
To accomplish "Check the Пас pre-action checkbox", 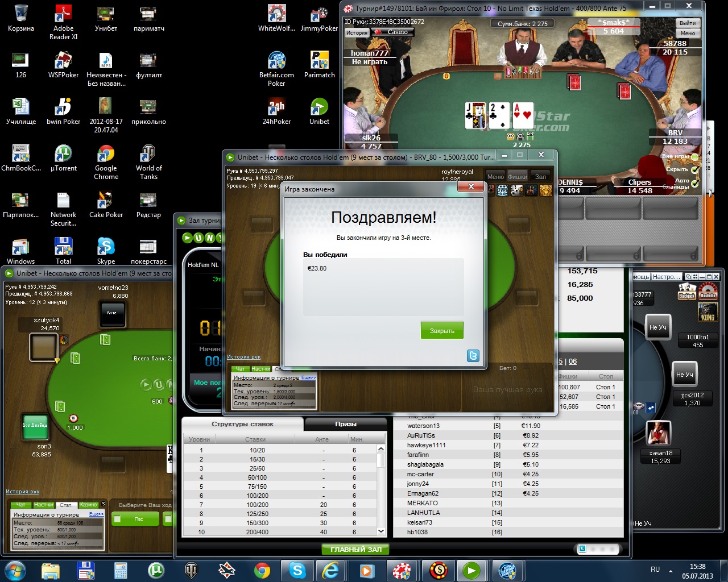I will coord(117,518).
